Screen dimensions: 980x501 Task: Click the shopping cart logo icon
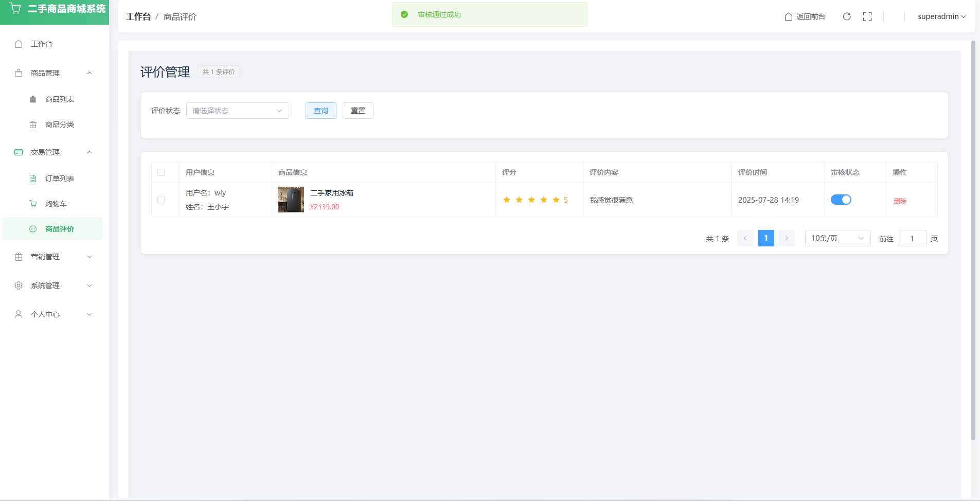[x=15, y=9]
